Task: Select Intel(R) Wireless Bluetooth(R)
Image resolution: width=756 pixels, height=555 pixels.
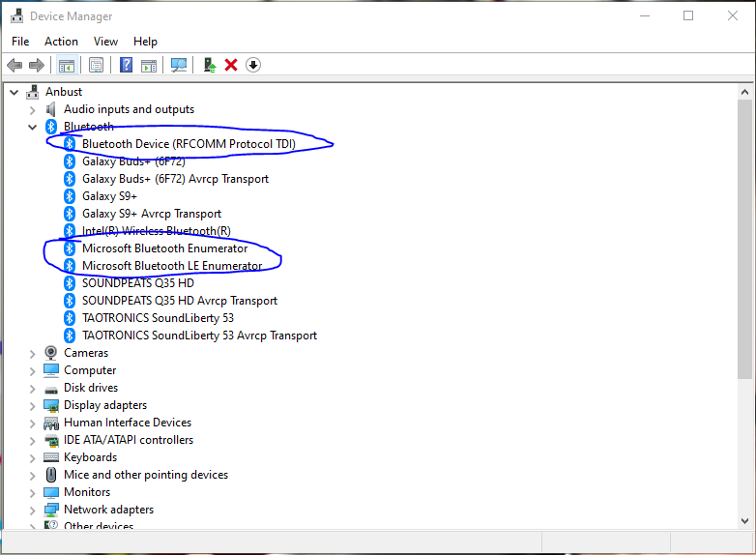Action: (157, 230)
